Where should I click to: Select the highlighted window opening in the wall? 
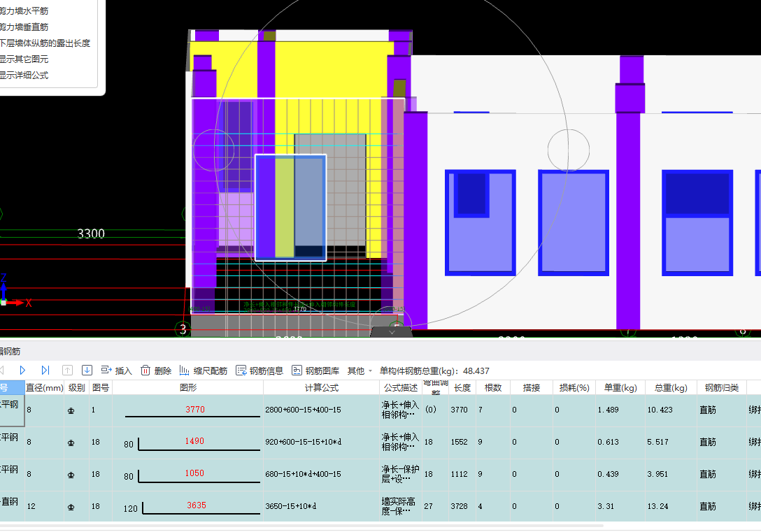[x=291, y=208]
